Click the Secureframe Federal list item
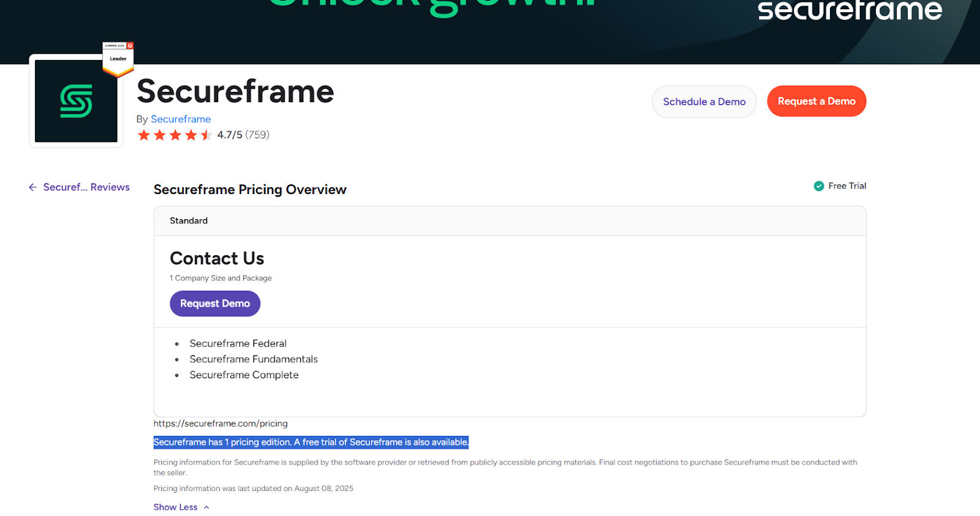 coord(238,343)
